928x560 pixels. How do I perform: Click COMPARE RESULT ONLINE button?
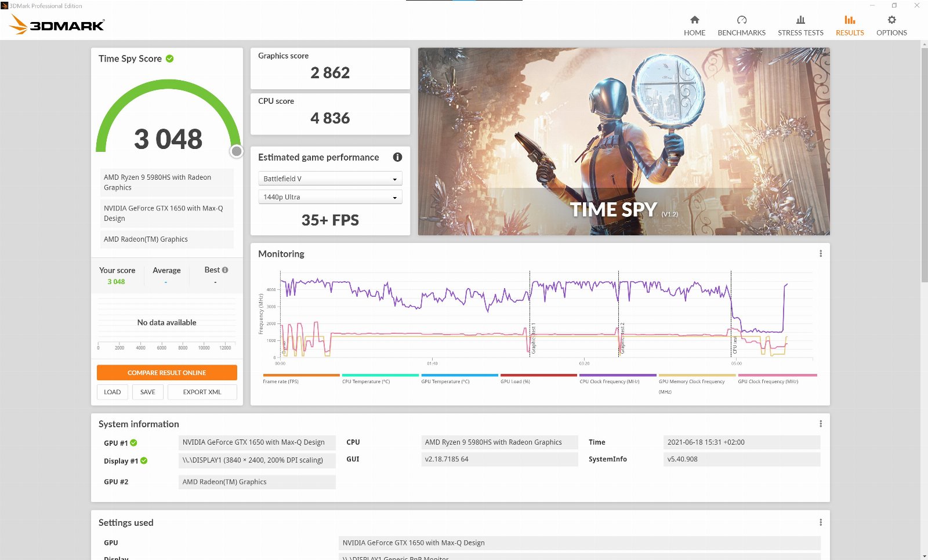tap(167, 373)
